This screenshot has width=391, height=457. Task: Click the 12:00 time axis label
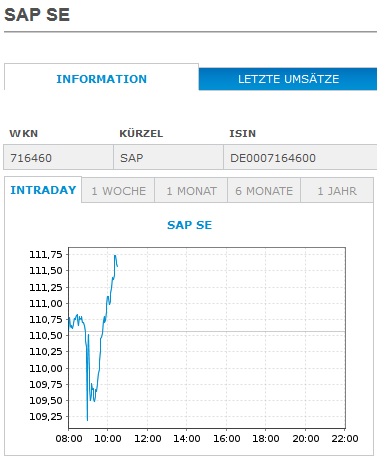(148, 438)
